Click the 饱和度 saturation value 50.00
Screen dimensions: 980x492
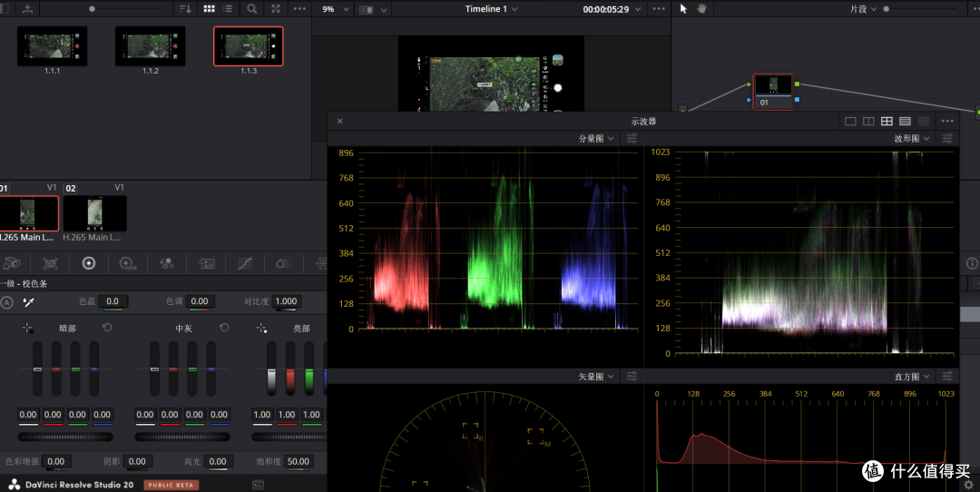point(299,461)
